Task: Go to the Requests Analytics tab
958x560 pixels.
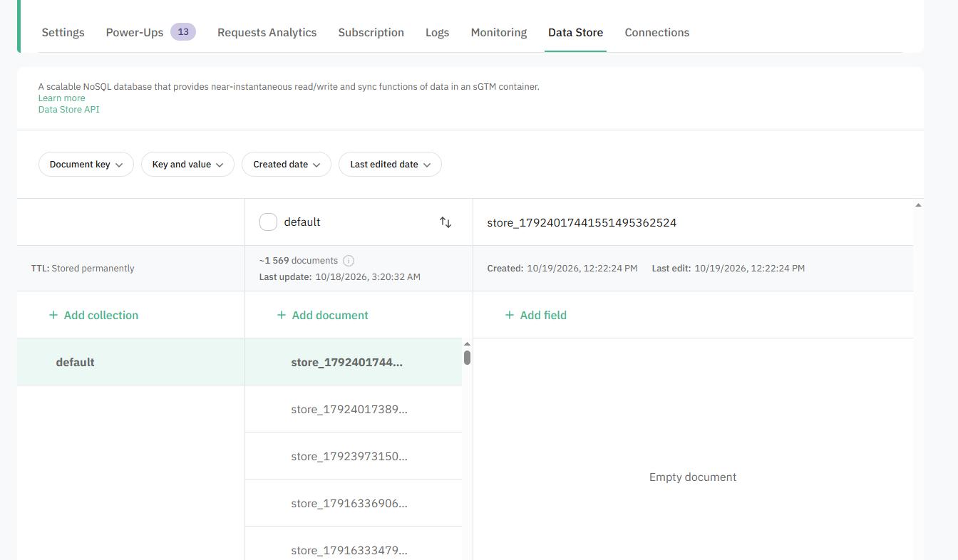Action: click(x=267, y=32)
